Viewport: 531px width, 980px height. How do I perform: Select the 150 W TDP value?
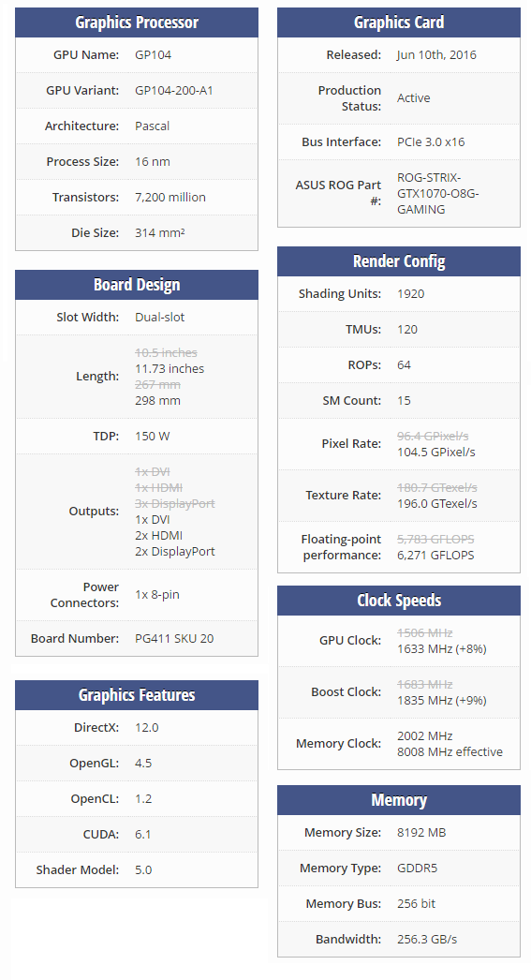pyautogui.click(x=153, y=437)
